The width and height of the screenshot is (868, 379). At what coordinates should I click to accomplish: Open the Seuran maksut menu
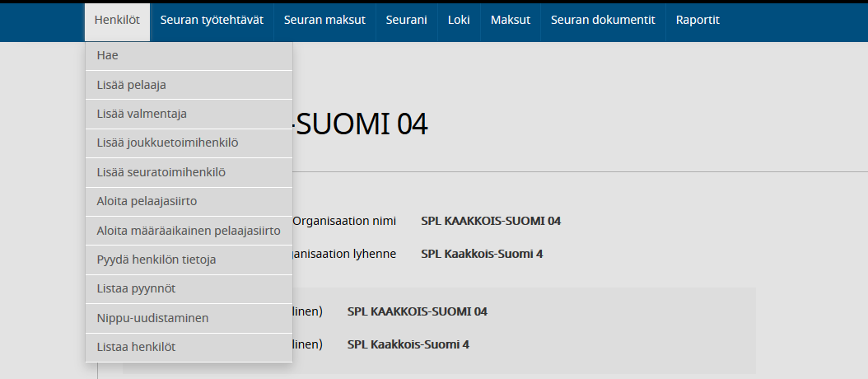324,21
